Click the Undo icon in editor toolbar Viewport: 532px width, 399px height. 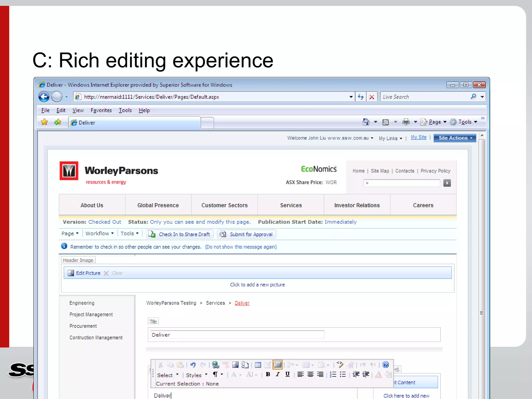pyautogui.click(x=193, y=365)
